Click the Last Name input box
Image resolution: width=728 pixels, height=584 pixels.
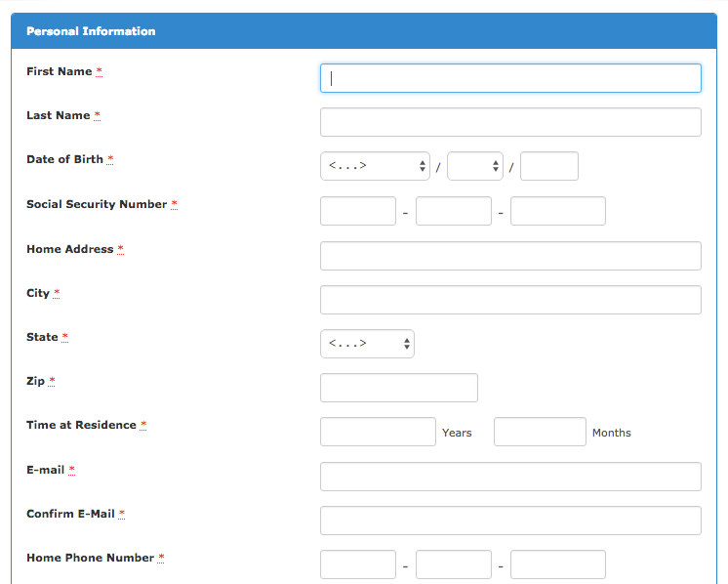[510, 122]
